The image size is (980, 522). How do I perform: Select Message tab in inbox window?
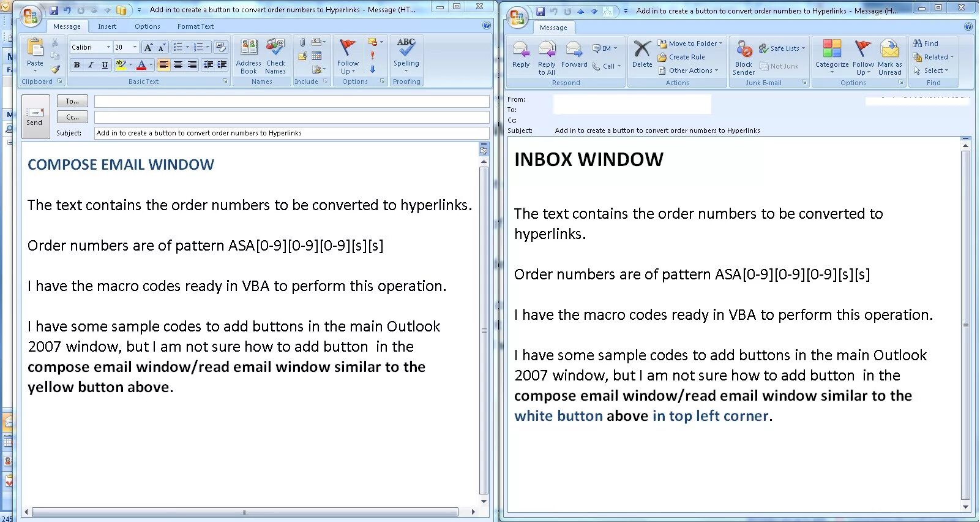point(553,28)
